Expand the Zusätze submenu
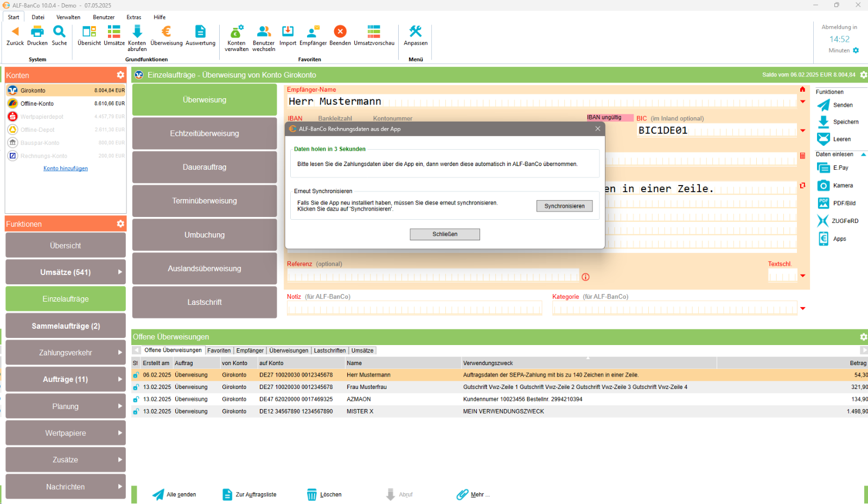The image size is (868, 504). pyautogui.click(x=120, y=459)
